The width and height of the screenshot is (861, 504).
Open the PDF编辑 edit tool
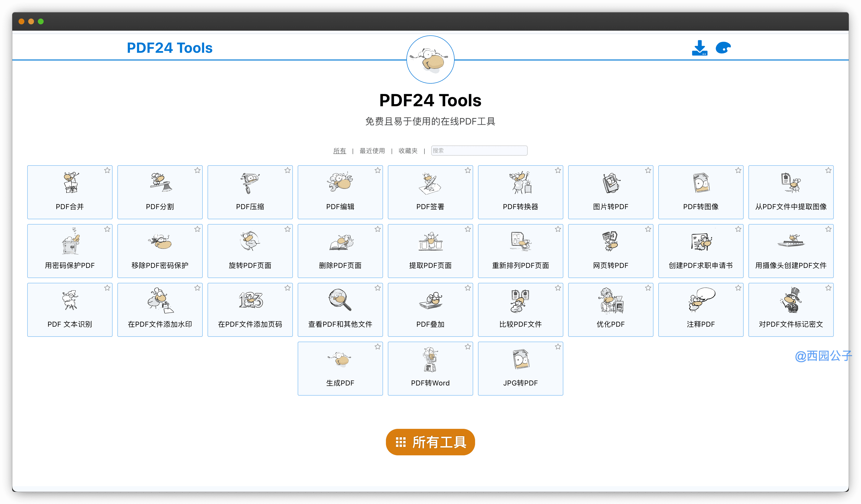pos(340,192)
